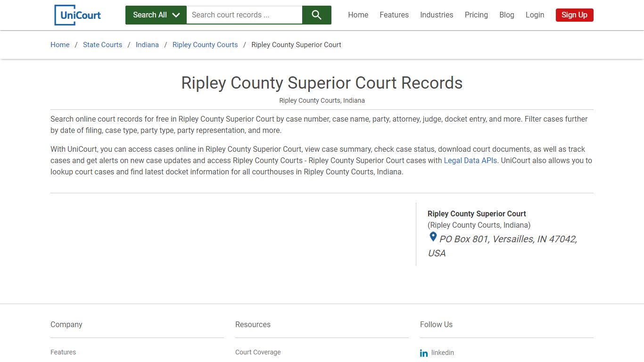This screenshot has height=362, width=644.
Task: Click Ripley County Superior Court bold name
Action: pyautogui.click(x=477, y=214)
